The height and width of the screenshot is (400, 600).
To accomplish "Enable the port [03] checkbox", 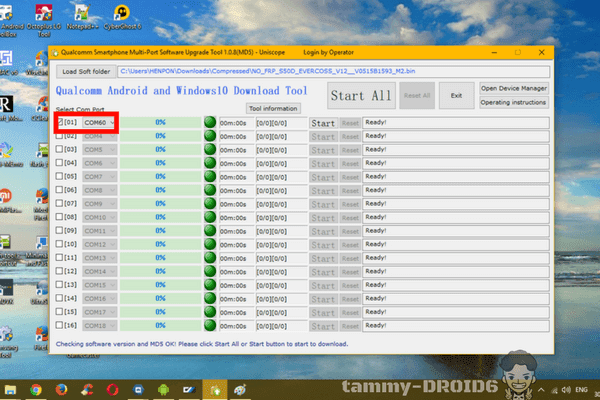I will (59, 149).
